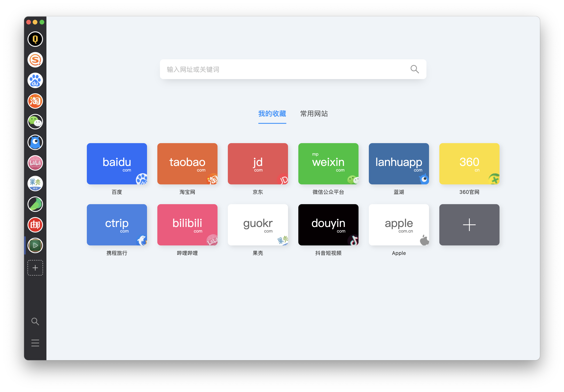
Task: Click the WeChat sidebar icon
Action: (x=35, y=122)
